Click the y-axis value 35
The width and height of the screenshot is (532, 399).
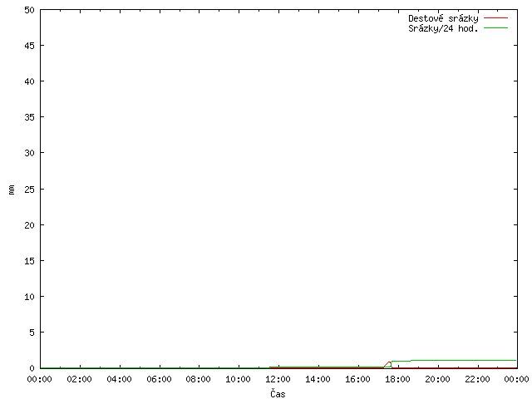pos(30,117)
